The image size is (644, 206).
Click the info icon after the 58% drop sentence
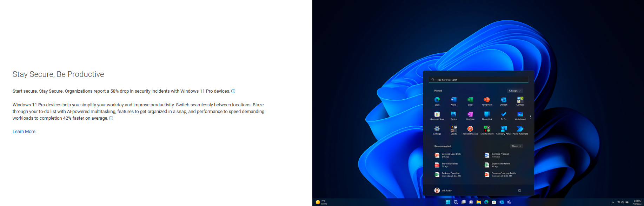pyautogui.click(x=233, y=91)
